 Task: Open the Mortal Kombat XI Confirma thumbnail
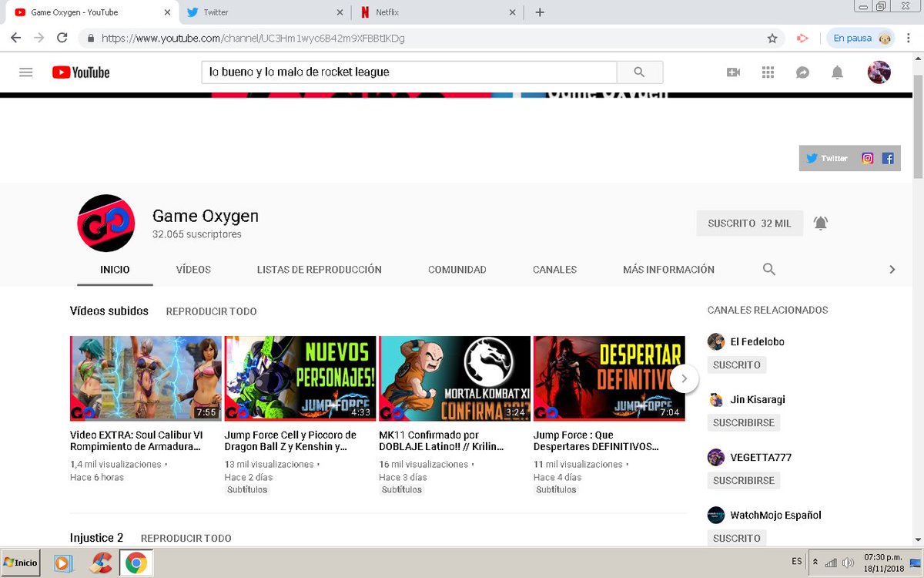pyautogui.click(x=455, y=378)
